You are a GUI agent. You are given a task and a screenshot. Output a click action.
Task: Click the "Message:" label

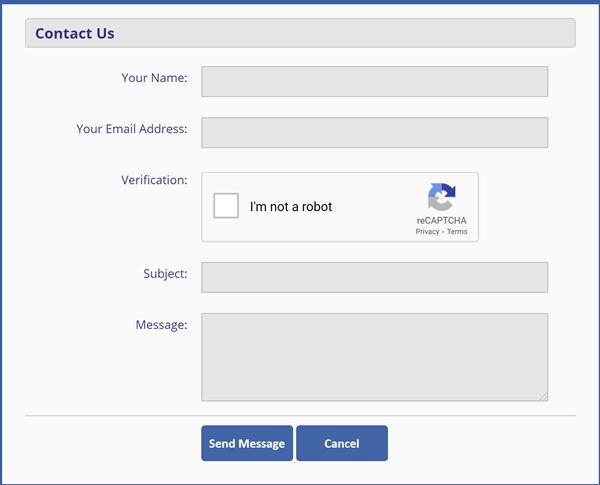161,325
